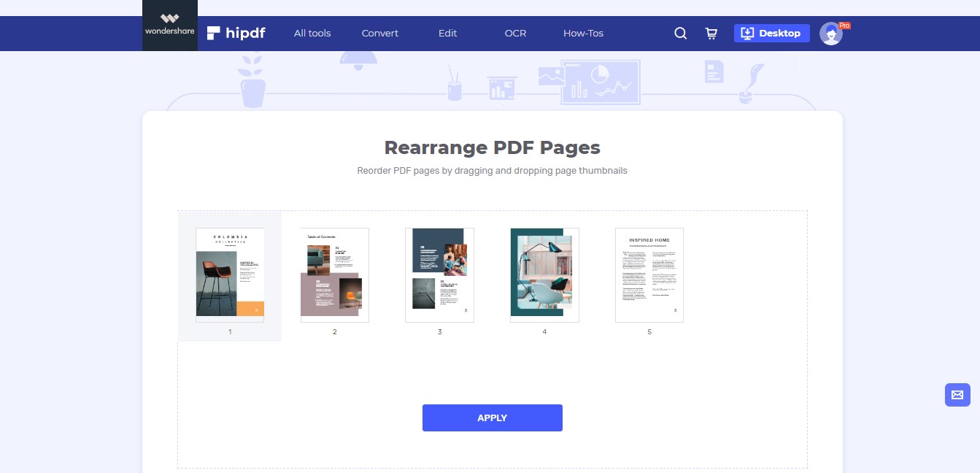This screenshot has height=473, width=980.
Task: Open the mail feedback icon
Action: 957,395
